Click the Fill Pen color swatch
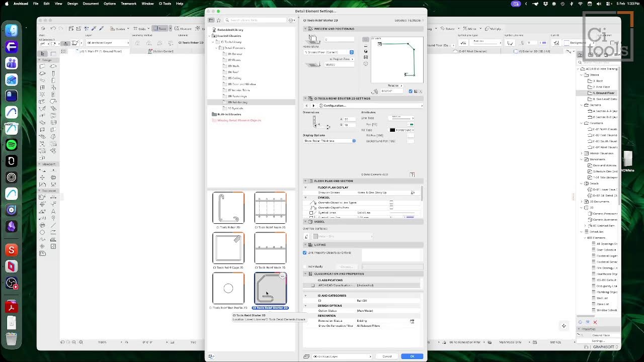644x362 pixels. pos(411,135)
